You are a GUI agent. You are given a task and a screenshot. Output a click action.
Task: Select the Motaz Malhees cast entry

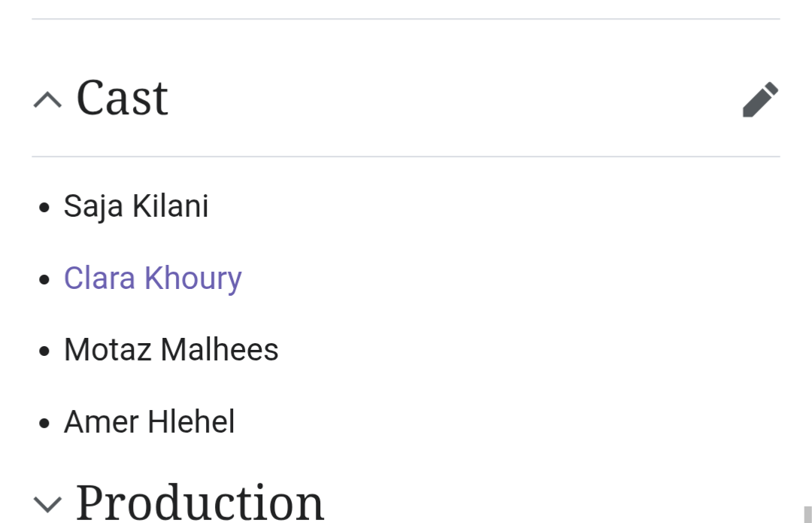point(171,349)
